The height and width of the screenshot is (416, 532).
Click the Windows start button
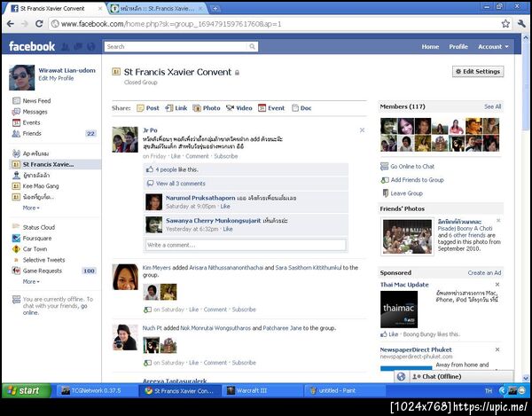pos(27,390)
